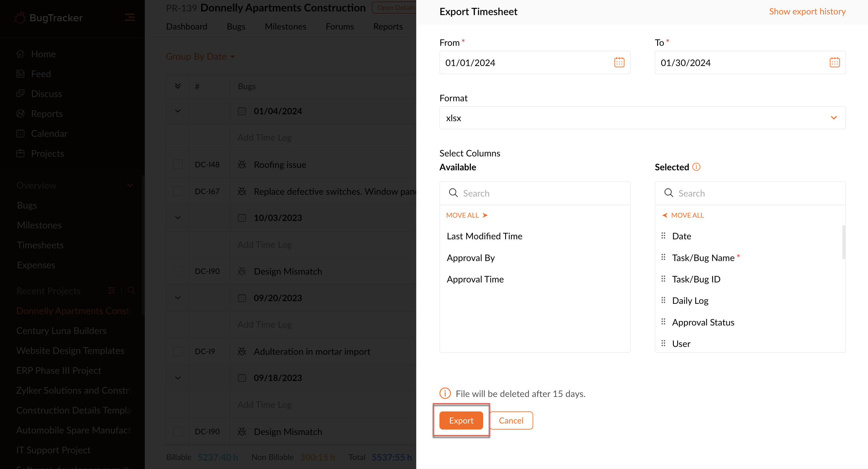Viewport: 868px width, 469px height.
Task: Click calendar icon next to 10/03/2023
Action: coord(242,218)
